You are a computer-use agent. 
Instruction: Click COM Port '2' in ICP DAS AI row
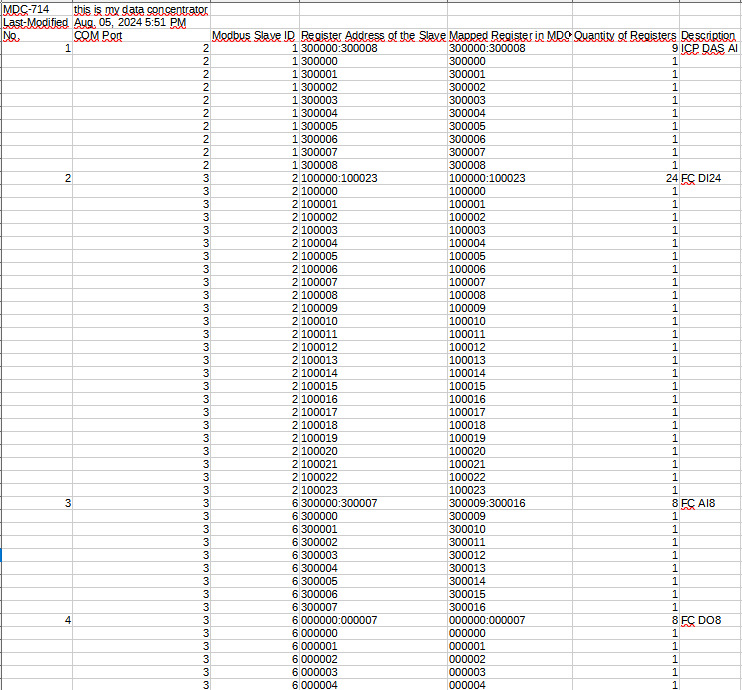[141, 48]
